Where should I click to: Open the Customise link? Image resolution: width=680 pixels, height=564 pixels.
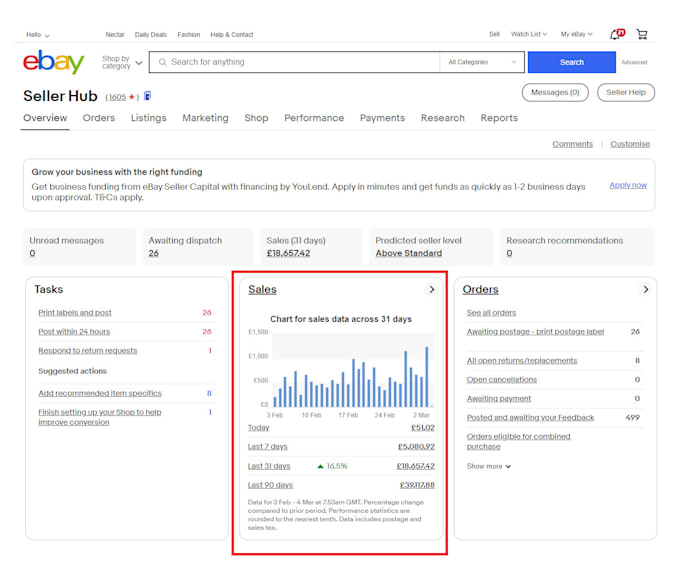(x=630, y=144)
